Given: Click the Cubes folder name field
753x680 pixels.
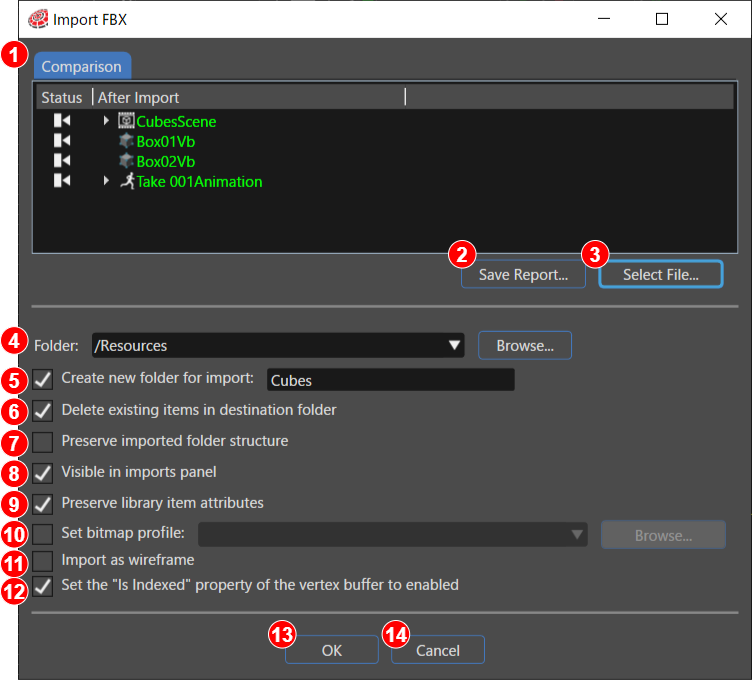Looking at the screenshot, I should click(390, 380).
